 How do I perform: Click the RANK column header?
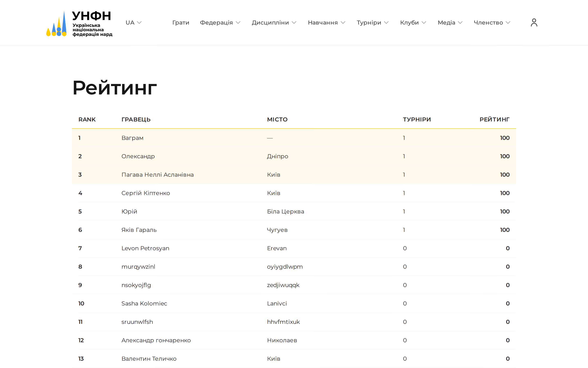pos(87,120)
